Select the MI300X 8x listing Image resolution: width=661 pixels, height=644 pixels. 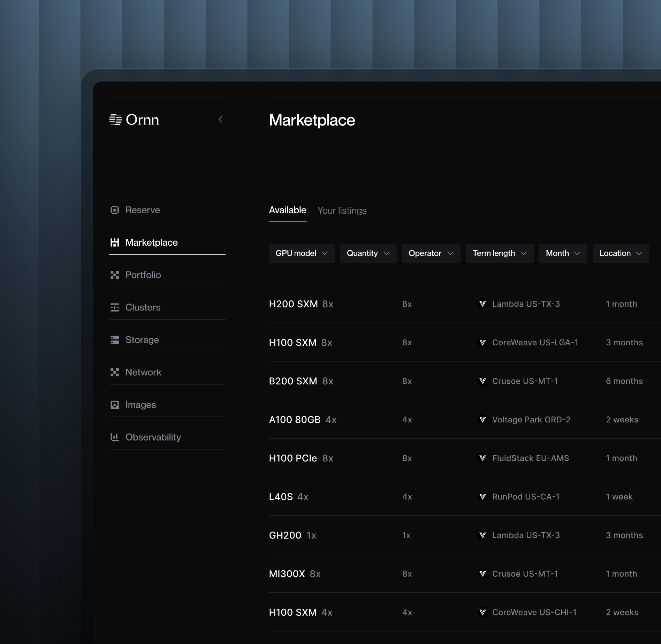point(295,574)
